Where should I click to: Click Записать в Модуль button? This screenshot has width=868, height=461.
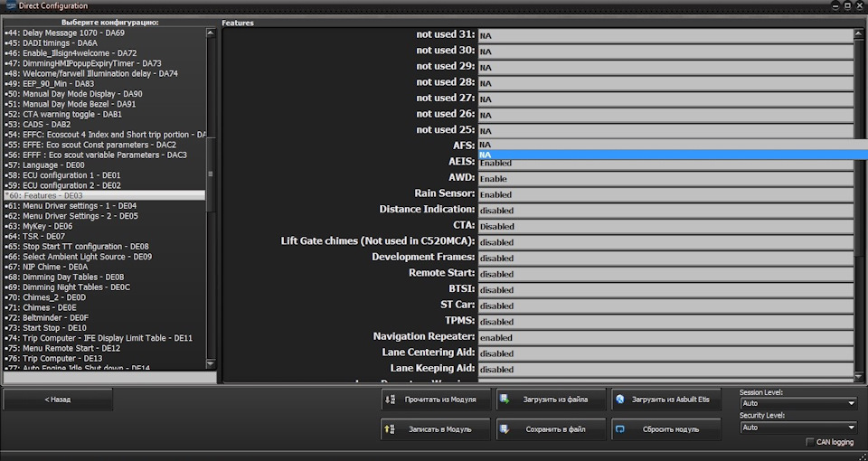(436, 428)
